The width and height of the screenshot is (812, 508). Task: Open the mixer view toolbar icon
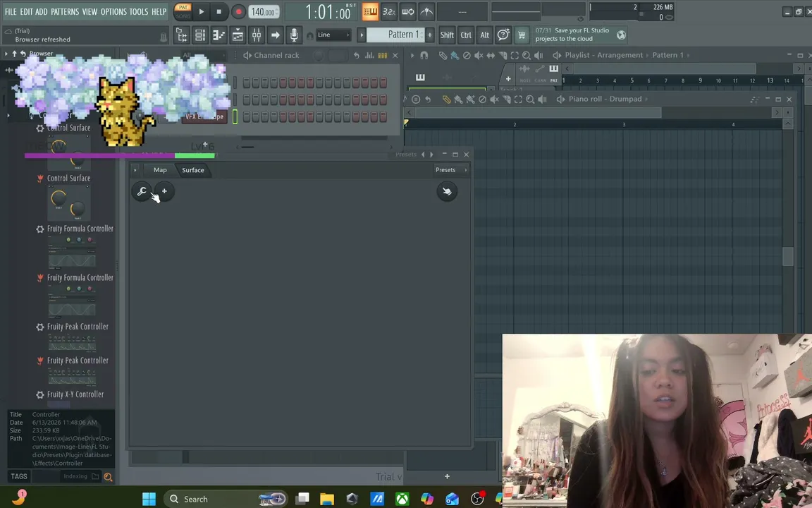(x=257, y=35)
